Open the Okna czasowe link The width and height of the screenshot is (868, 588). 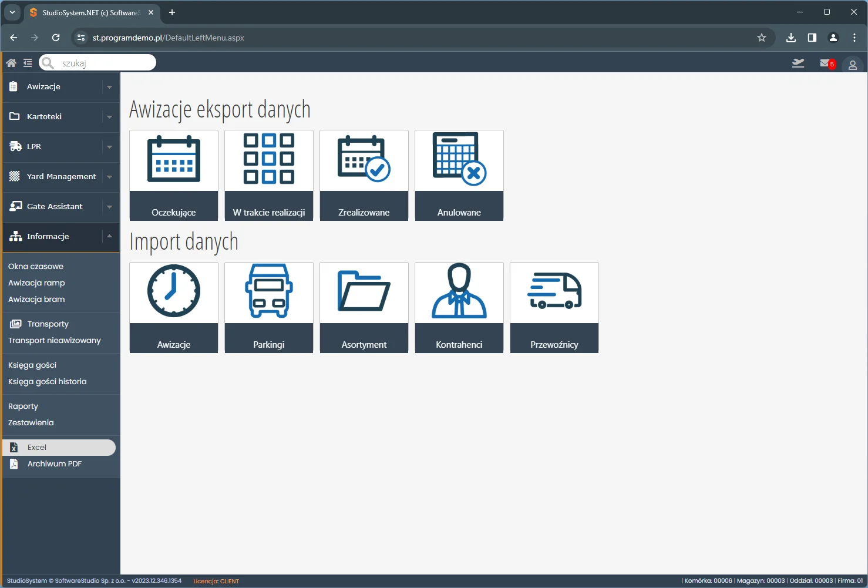[36, 266]
